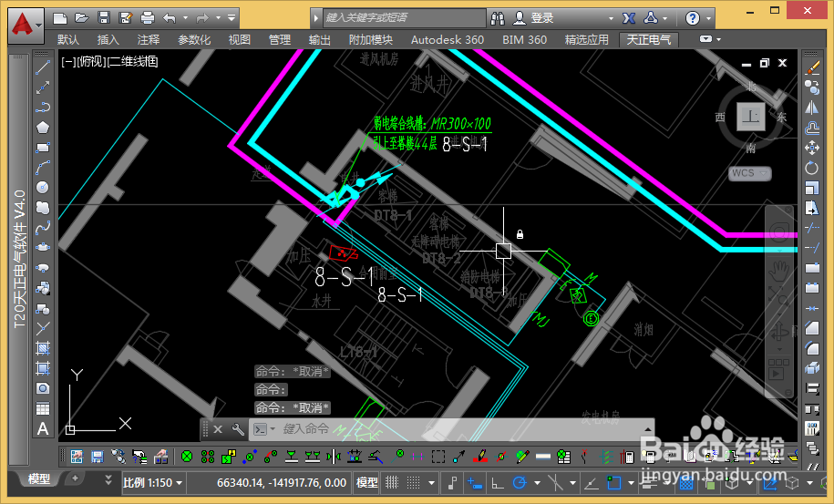Image resolution: width=834 pixels, height=504 pixels.
Task: Click the 上 top face of ViewCube
Action: click(750, 117)
